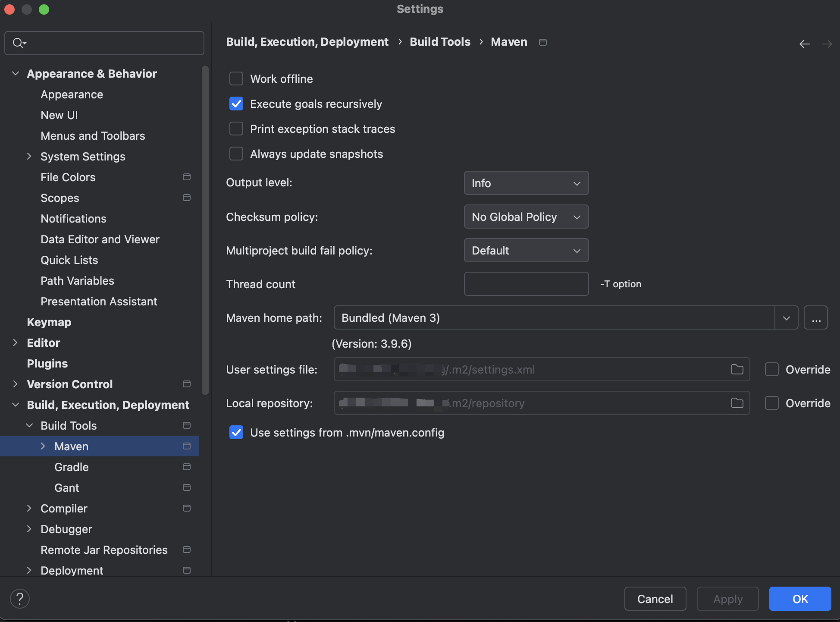This screenshot has width=840, height=622.
Task: Check Override for Local repository
Action: tap(772, 403)
